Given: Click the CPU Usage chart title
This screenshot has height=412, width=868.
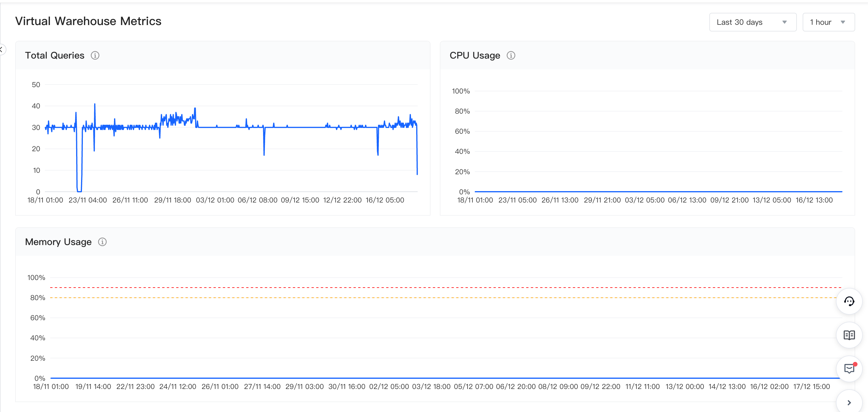Looking at the screenshot, I should (475, 56).
